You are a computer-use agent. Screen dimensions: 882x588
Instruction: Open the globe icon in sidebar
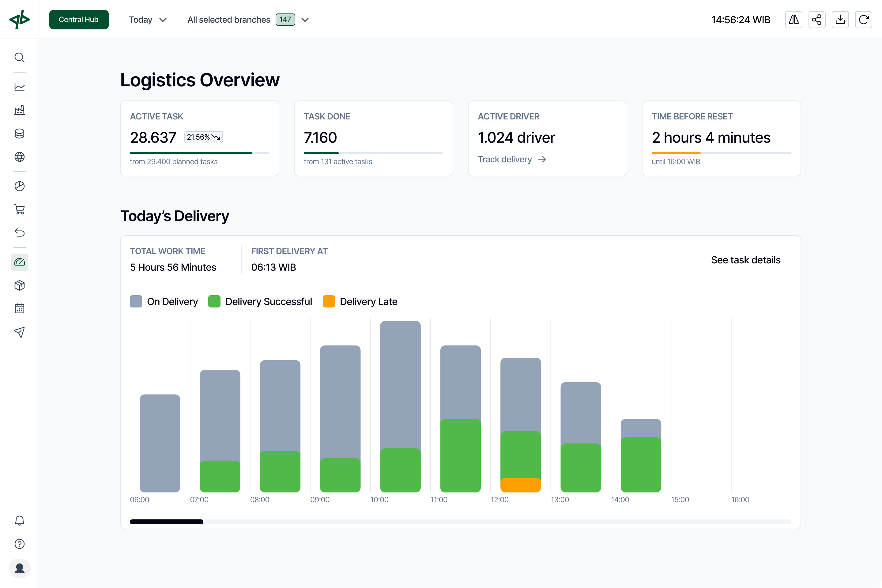(20, 157)
